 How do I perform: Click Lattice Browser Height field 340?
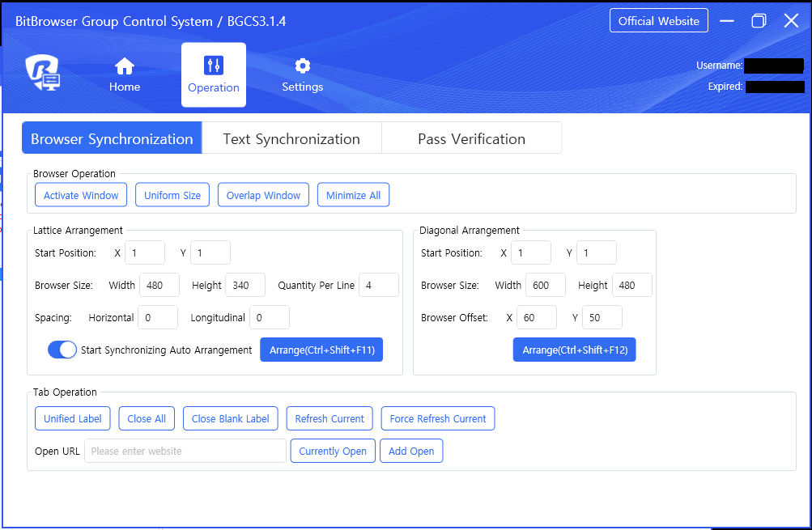(x=245, y=285)
